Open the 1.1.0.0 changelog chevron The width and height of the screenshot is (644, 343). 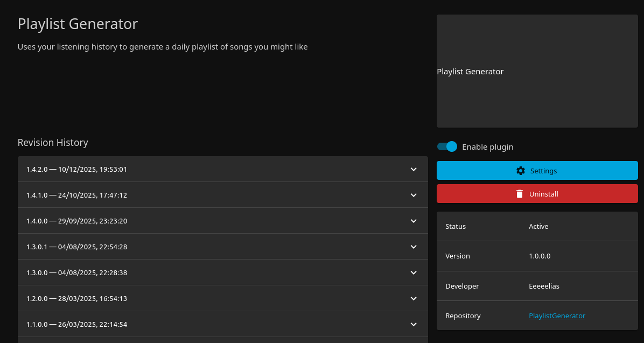coord(414,324)
